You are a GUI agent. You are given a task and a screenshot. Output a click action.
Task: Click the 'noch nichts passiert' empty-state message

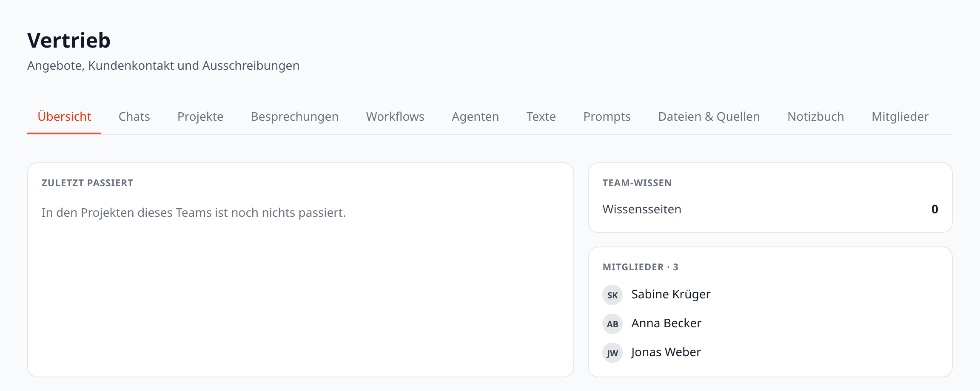(x=194, y=212)
